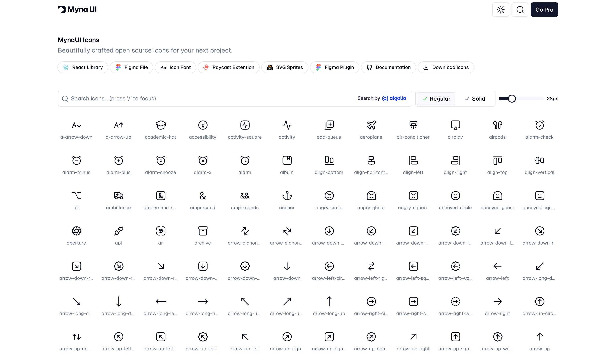This screenshot has width=616, height=364.
Task: Open the Figma Plugin link
Action: click(x=335, y=67)
